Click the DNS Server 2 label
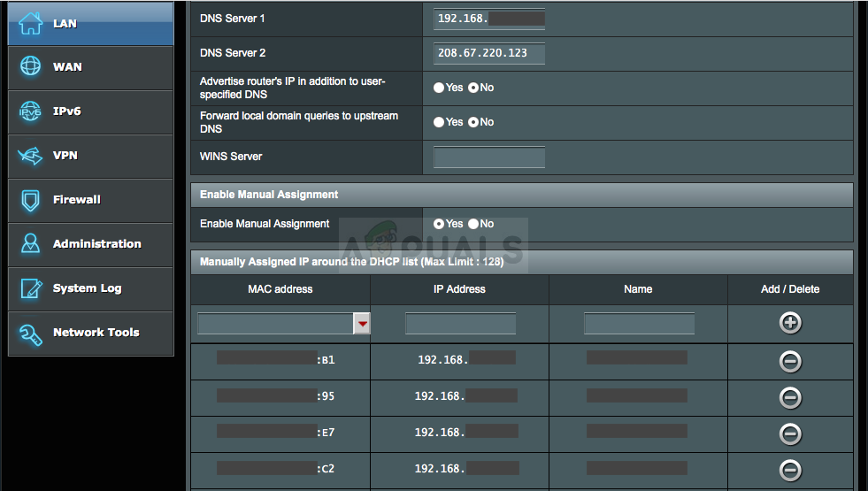868x491 pixels. [233, 53]
